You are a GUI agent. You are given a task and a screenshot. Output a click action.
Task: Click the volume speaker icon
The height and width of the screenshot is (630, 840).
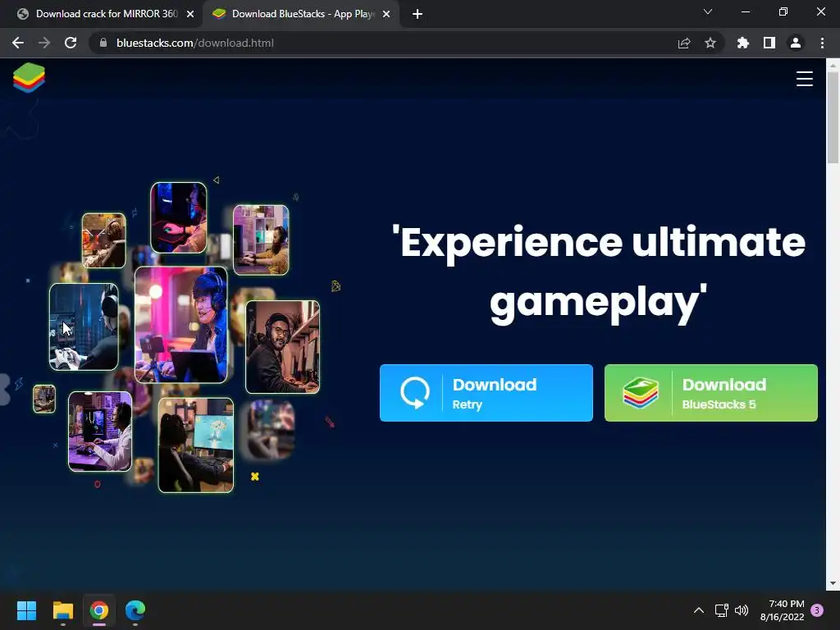click(742, 610)
